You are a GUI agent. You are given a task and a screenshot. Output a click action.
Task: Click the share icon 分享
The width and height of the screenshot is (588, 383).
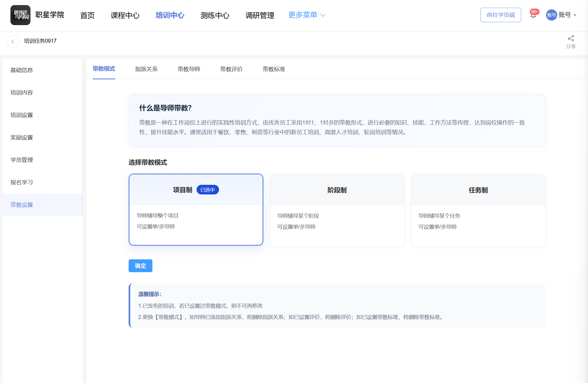(x=571, y=42)
